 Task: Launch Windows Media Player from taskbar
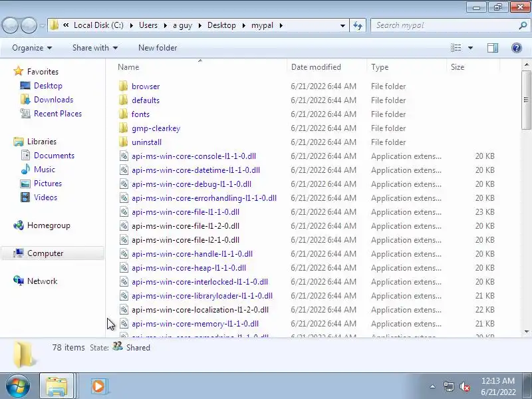98,386
